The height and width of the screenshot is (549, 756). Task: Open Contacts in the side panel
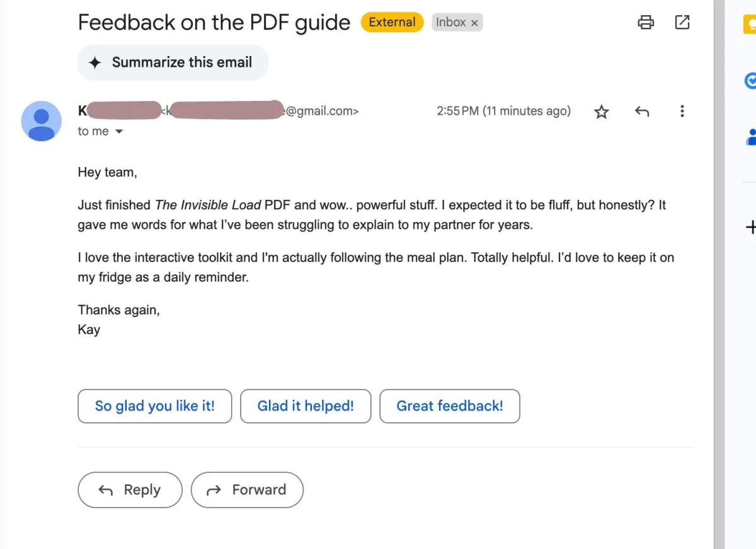pyautogui.click(x=751, y=137)
